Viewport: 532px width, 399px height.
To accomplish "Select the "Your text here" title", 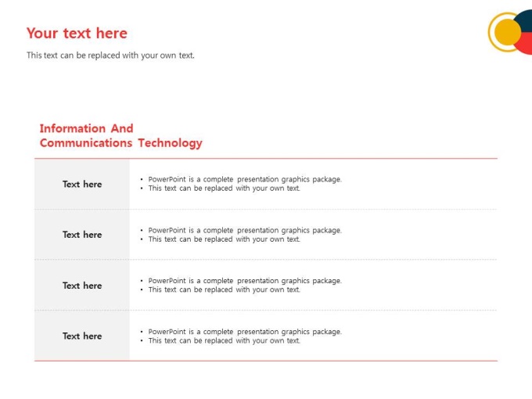I will (x=77, y=33).
